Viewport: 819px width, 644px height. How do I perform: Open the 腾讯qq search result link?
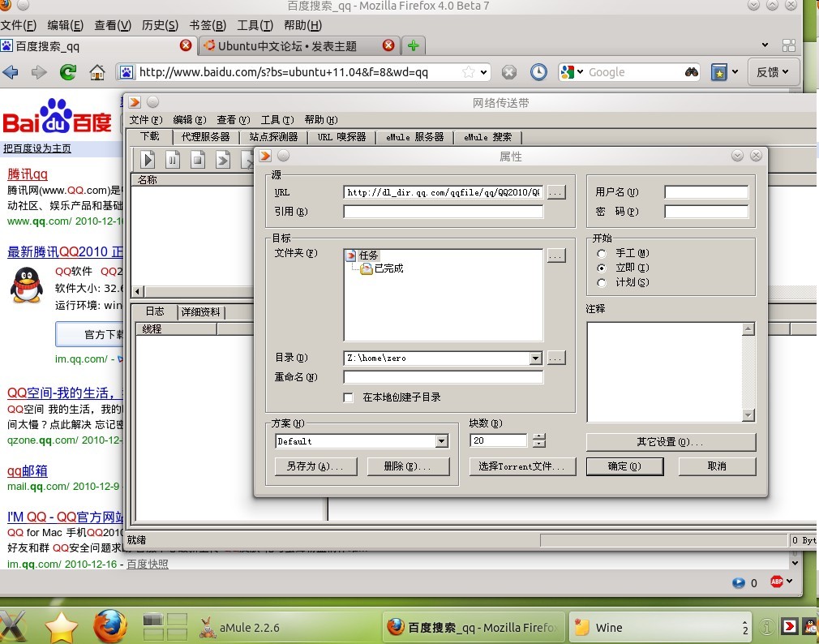[28, 174]
